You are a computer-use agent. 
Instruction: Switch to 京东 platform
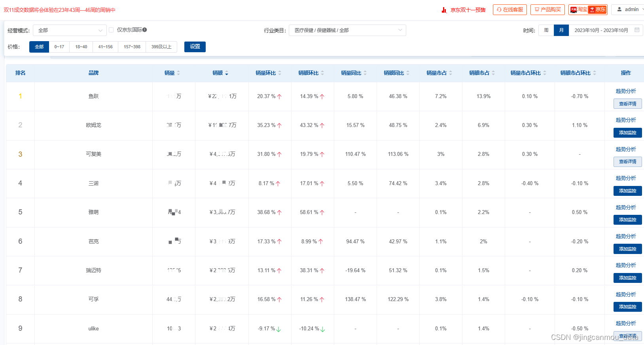coord(597,9)
